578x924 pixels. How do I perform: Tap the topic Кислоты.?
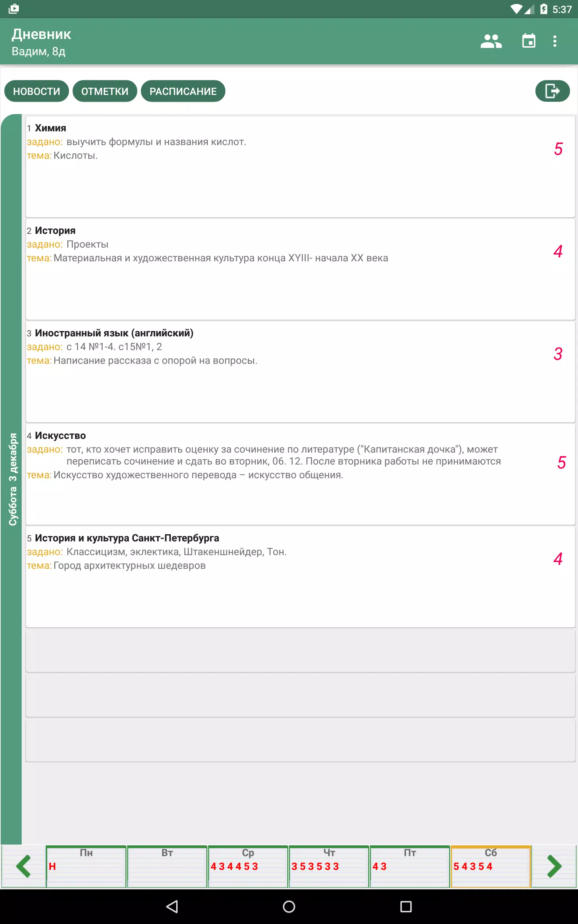click(x=76, y=156)
